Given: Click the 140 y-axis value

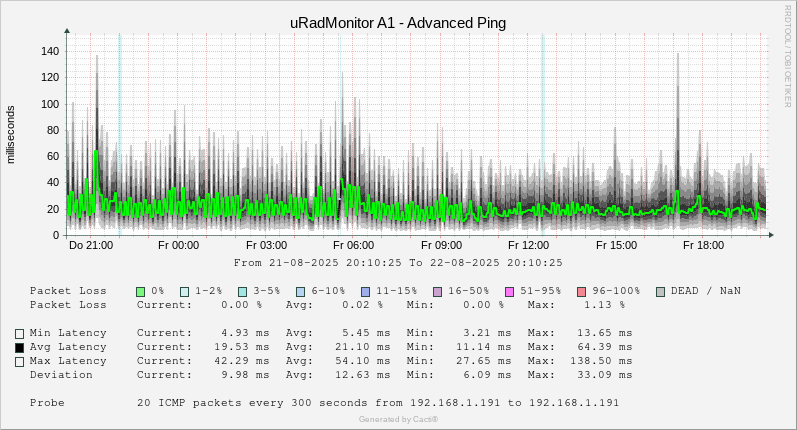Looking at the screenshot, I should 50,51.
